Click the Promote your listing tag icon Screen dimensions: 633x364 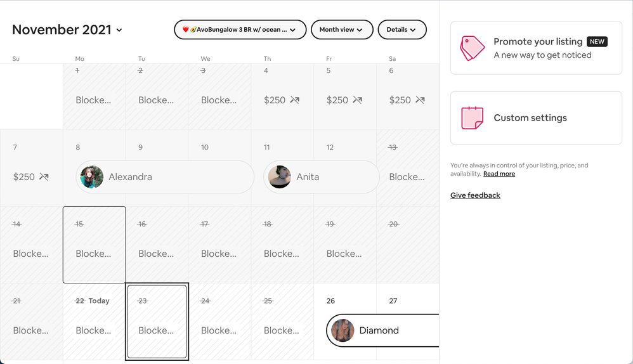[472, 48]
